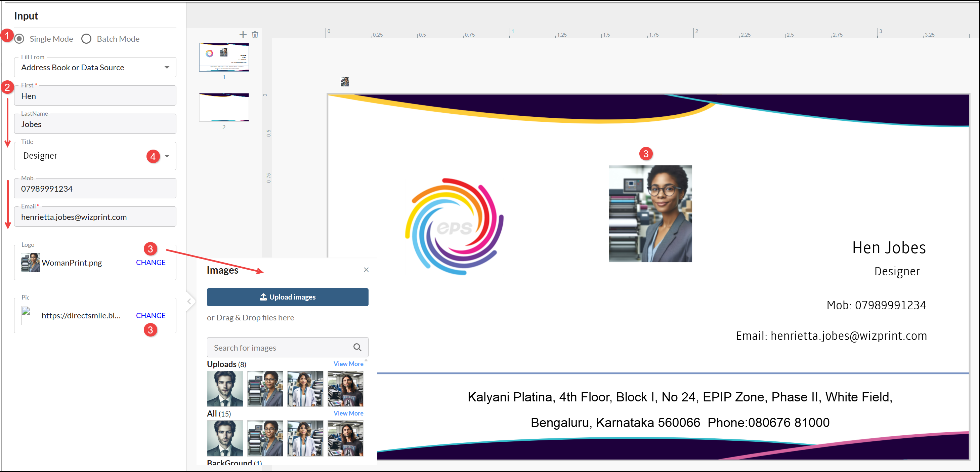Click View More next to Uploads
The width and height of the screenshot is (980, 472).
(x=348, y=363)
